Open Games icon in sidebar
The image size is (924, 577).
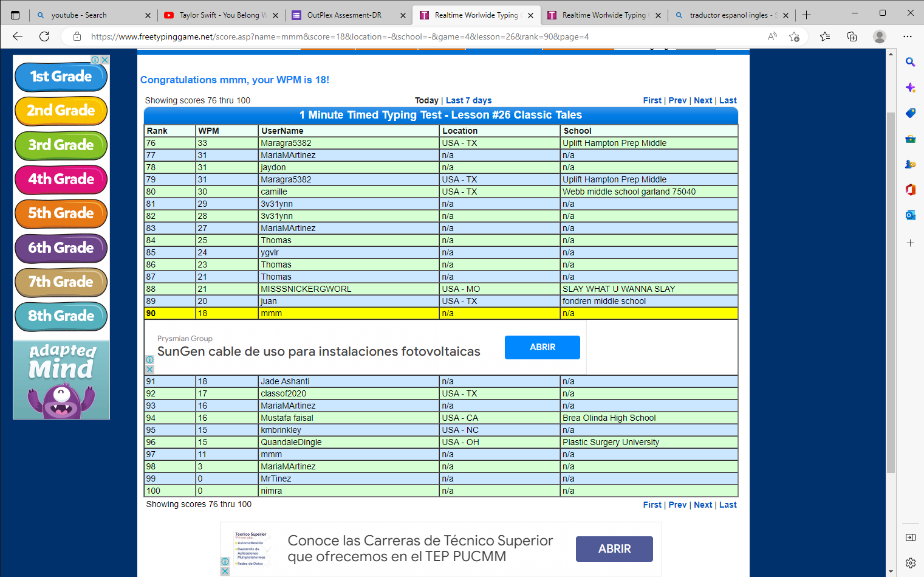[x=910, y=164]
